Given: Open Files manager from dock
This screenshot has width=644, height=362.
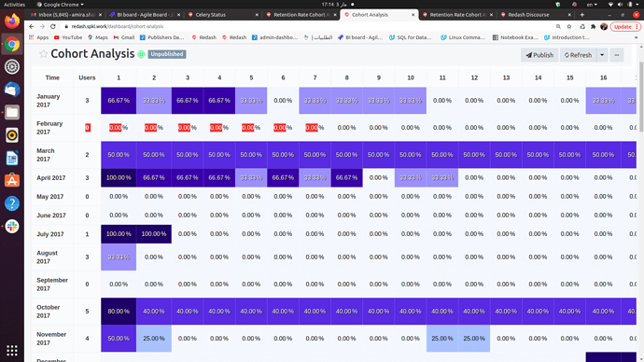Looking at the screenshot, I should coord(12,112).
